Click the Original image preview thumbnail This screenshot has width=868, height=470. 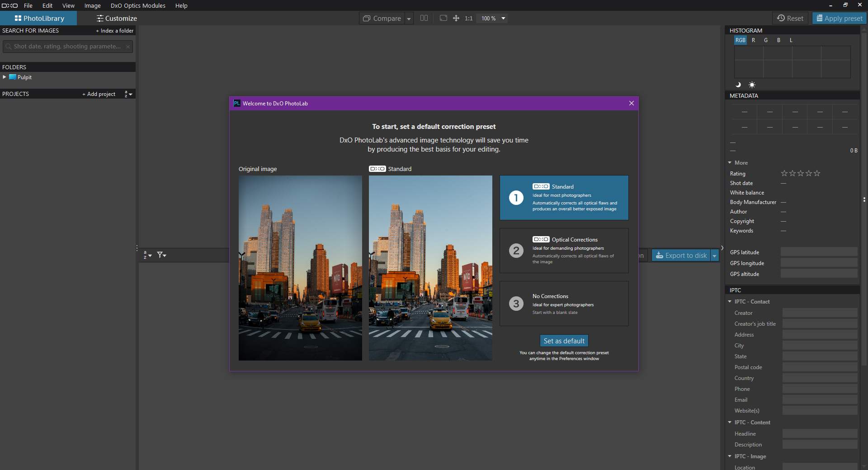(300, 268)
